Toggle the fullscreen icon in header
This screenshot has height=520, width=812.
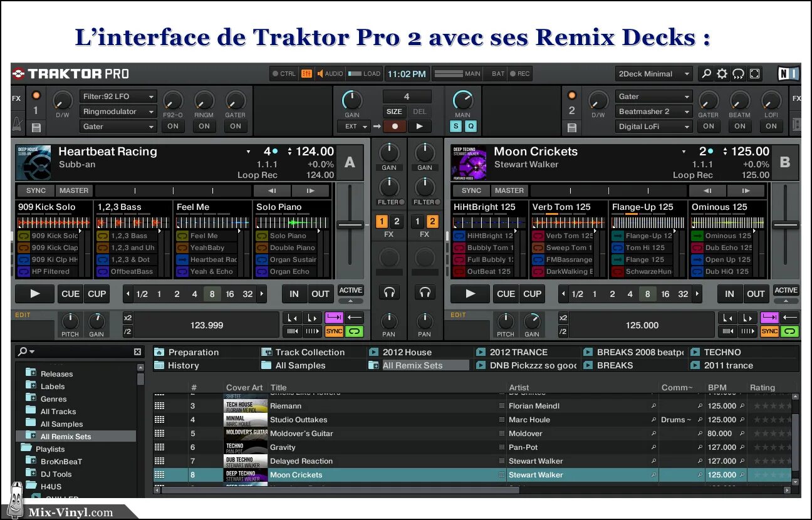coord(755,74)
